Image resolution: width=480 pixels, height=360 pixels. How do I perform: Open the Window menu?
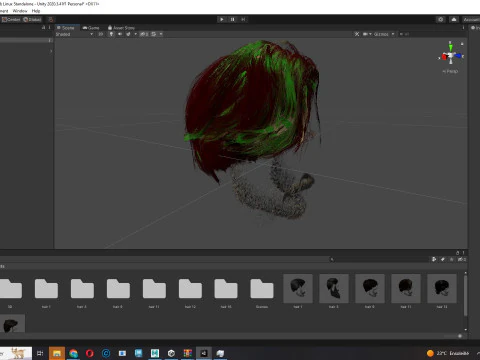(x=20, y=11)
